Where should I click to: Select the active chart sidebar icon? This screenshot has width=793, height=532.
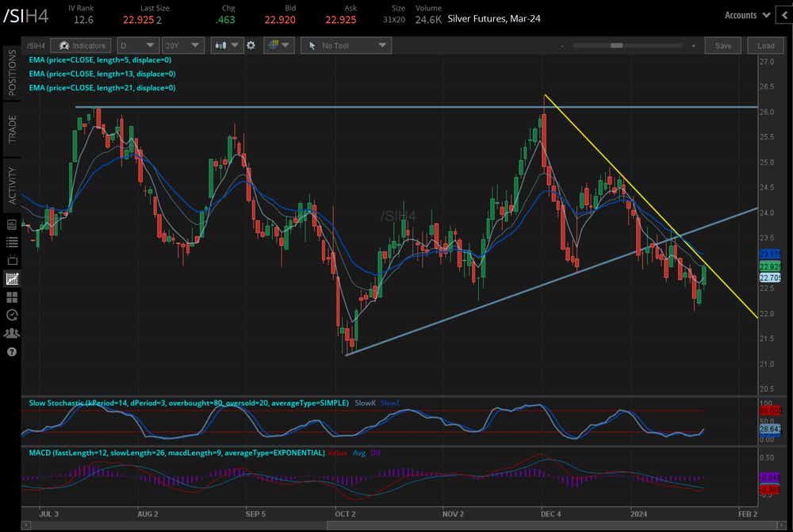click(12, 278)
